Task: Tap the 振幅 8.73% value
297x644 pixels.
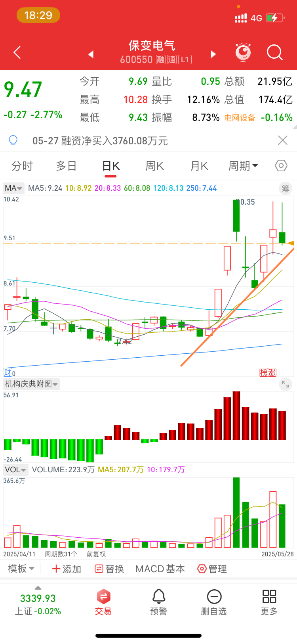Action: [206, 118]
